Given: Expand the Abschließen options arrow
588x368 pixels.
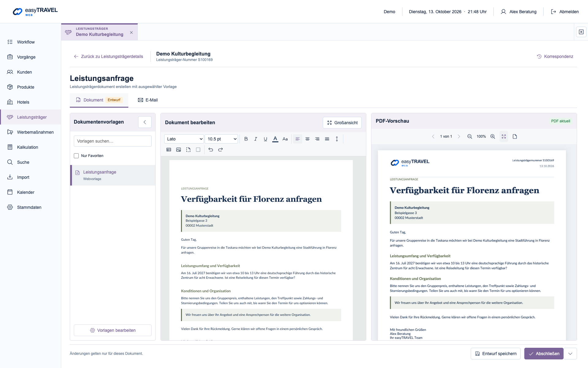Looking at the screenshot, I should tap(570, 354).
